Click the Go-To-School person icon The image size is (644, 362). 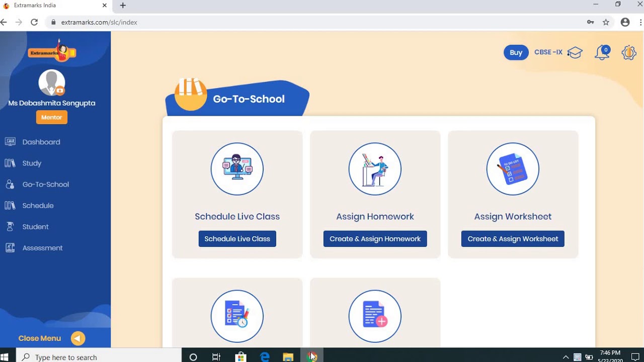click(x=10, y=184)
